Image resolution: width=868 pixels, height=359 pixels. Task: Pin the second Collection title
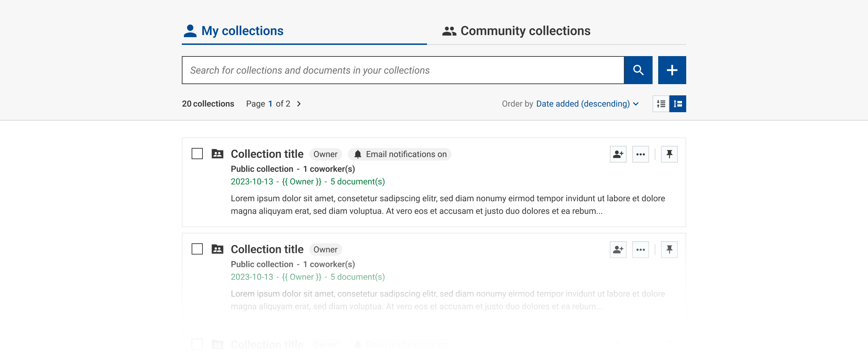669,249
